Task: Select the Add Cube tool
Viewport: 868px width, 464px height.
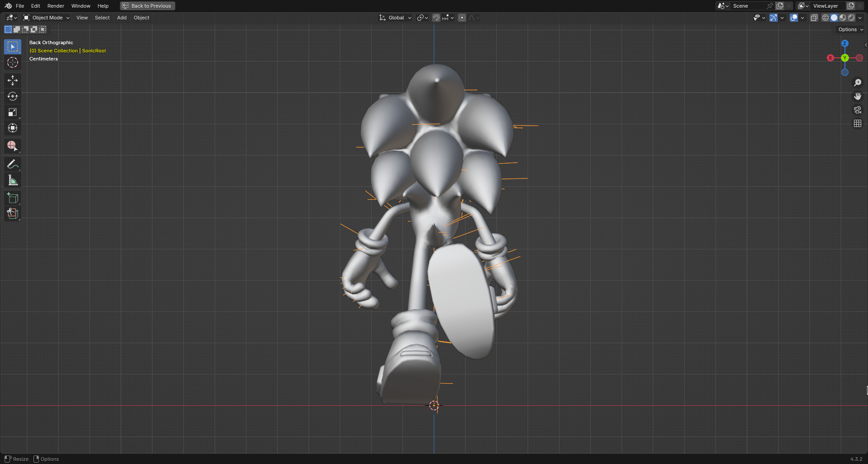Action: 12,197
